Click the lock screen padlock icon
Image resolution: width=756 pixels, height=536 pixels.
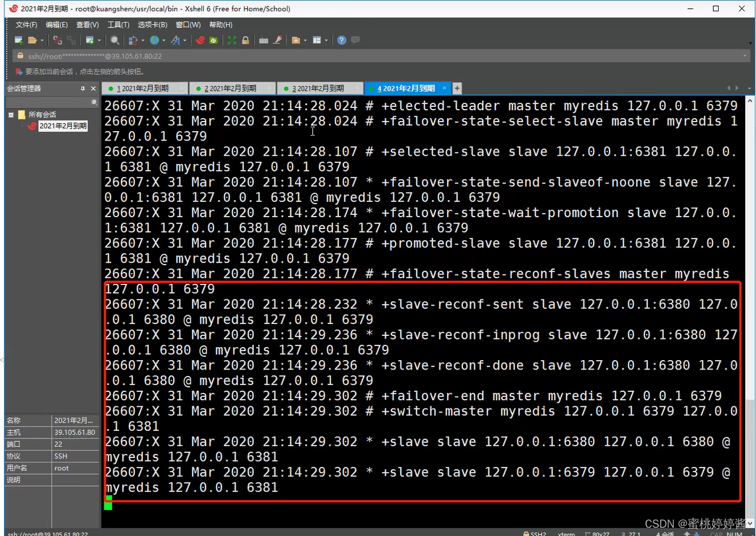245,40
